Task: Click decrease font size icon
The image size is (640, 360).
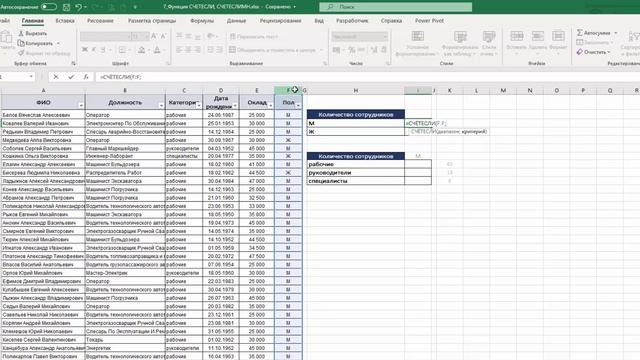Action: point(163,36)
